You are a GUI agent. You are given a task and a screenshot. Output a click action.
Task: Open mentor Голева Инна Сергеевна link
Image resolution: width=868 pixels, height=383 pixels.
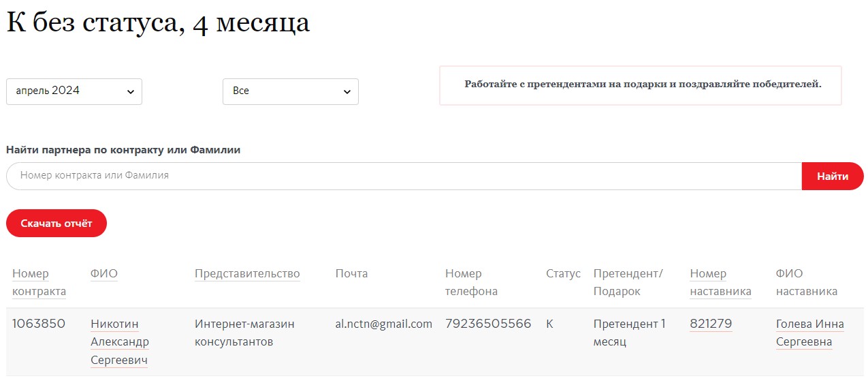click(x=809, y=333)
